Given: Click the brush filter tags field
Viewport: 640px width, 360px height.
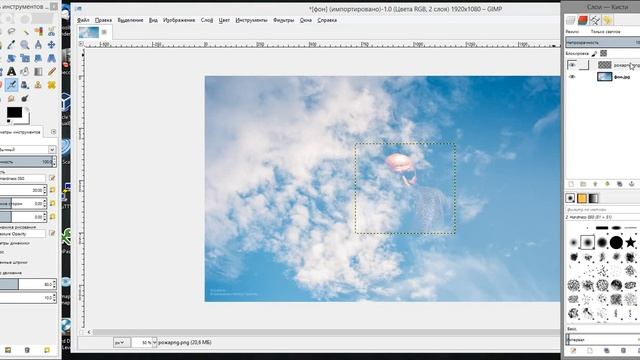Looking at the screenshot, I should (602, 209).
